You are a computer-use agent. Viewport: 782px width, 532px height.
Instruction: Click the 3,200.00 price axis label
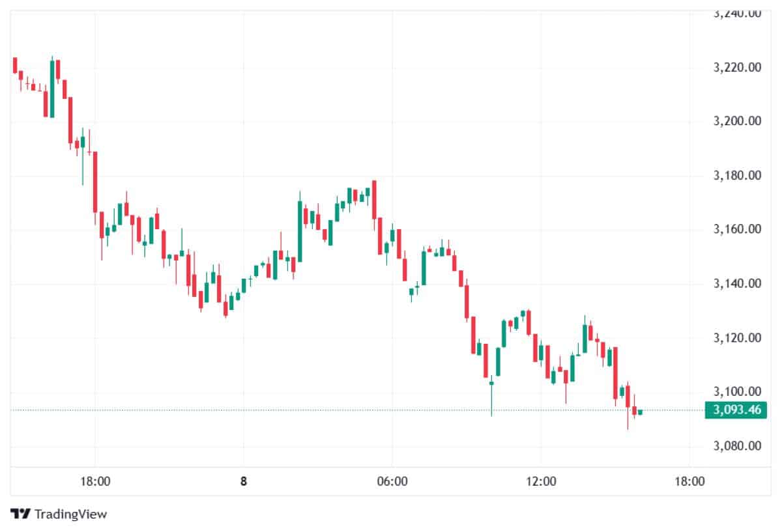736,121
